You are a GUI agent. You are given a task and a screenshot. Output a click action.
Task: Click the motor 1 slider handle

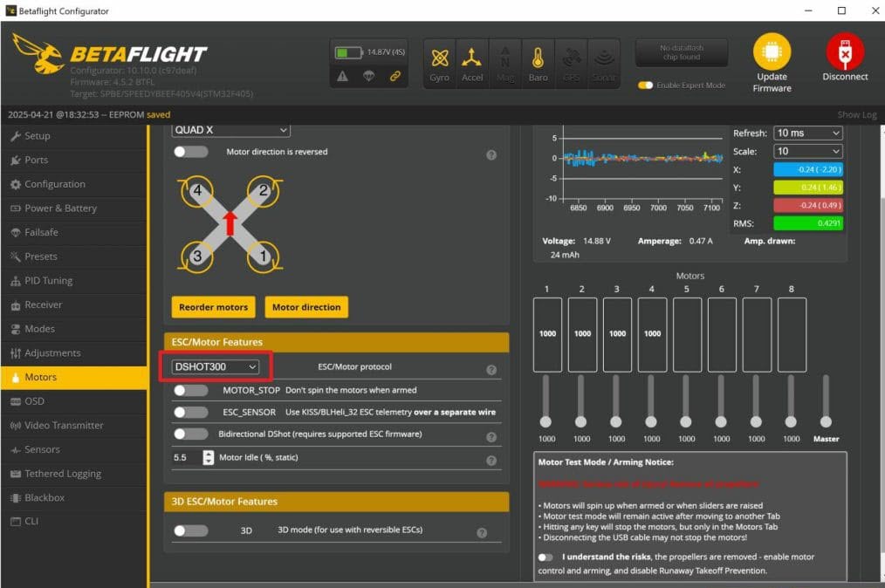[545, 422]
